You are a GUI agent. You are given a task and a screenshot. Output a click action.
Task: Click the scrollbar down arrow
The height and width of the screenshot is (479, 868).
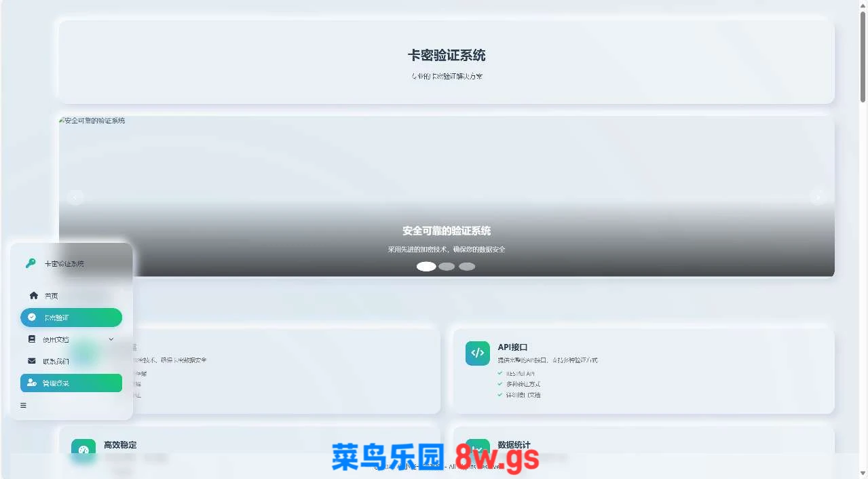(x=863, y=474)
